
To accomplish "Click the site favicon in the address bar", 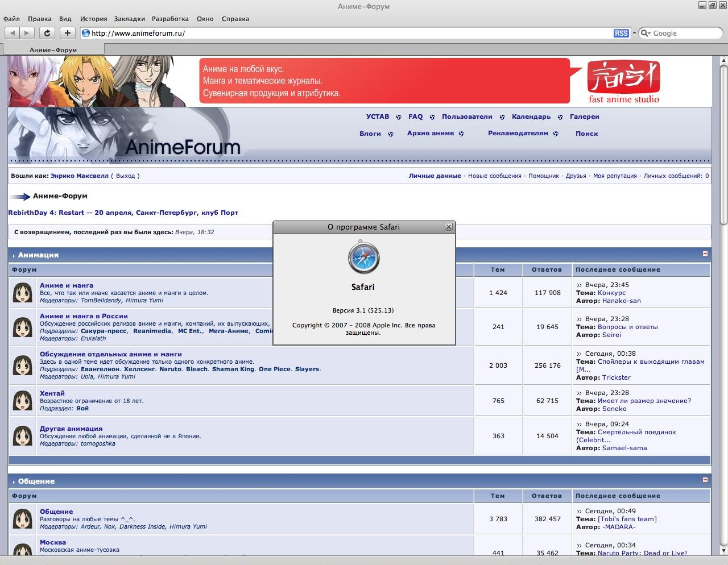I will (x=86, y=33).
